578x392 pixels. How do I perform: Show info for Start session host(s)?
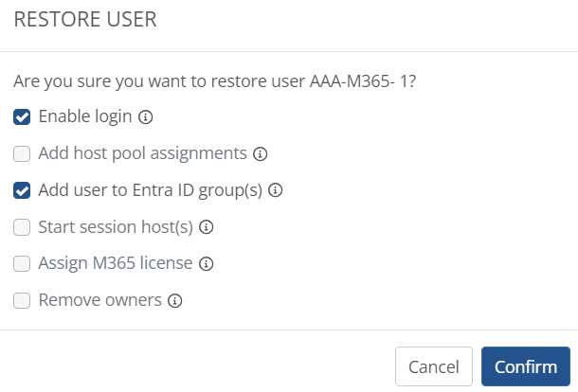207,227
